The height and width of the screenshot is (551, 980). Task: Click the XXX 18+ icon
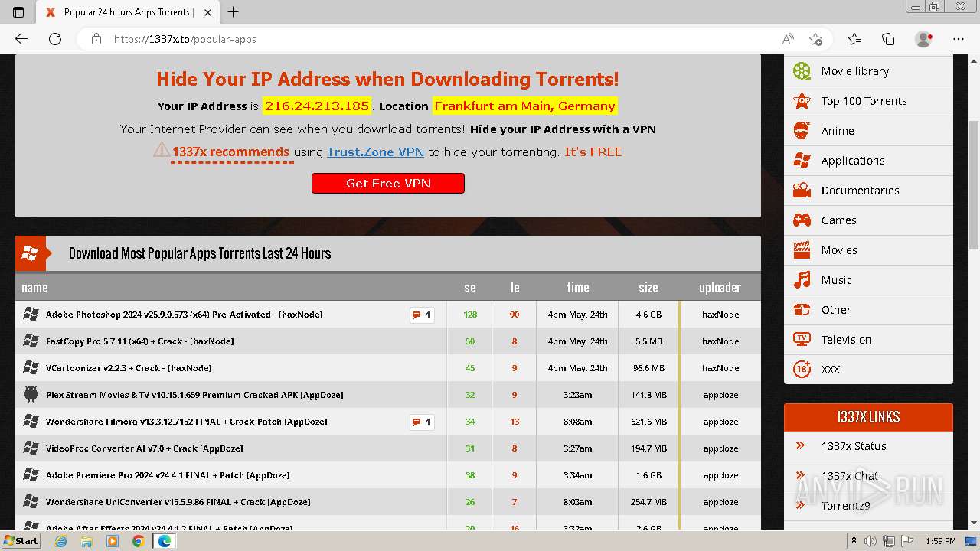(802, 370)
